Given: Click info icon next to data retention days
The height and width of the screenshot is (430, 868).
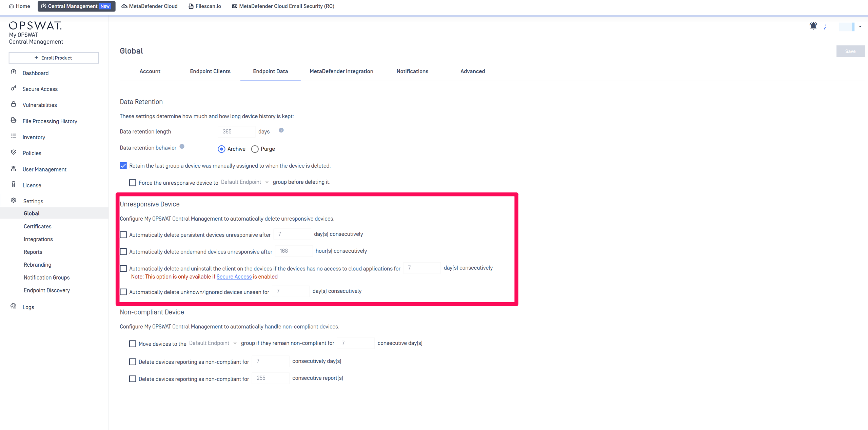Looking at the screenshot, I should [281, 130].
